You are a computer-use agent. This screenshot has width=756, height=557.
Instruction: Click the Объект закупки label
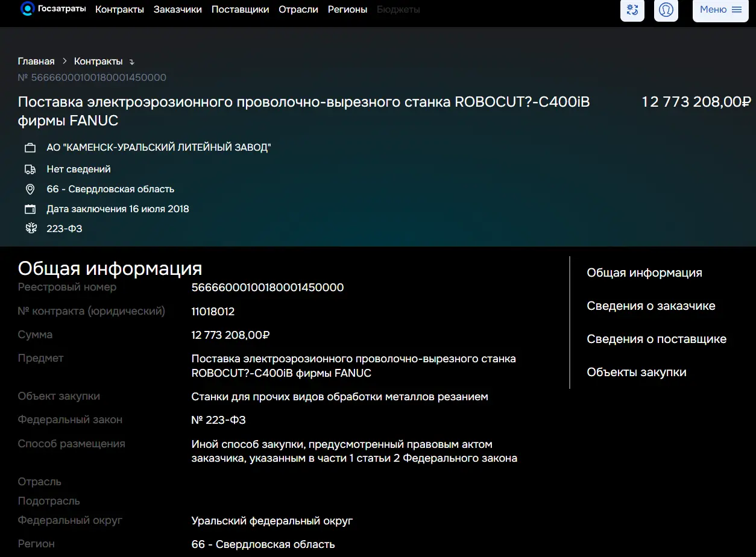(x=59, y=396)
